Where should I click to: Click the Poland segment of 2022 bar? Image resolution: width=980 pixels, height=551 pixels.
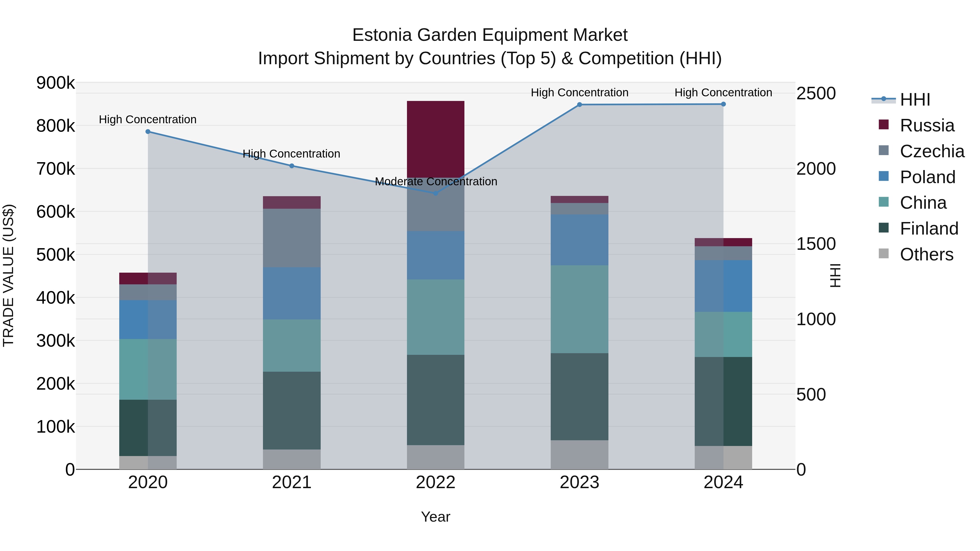(x=436, y=256)
